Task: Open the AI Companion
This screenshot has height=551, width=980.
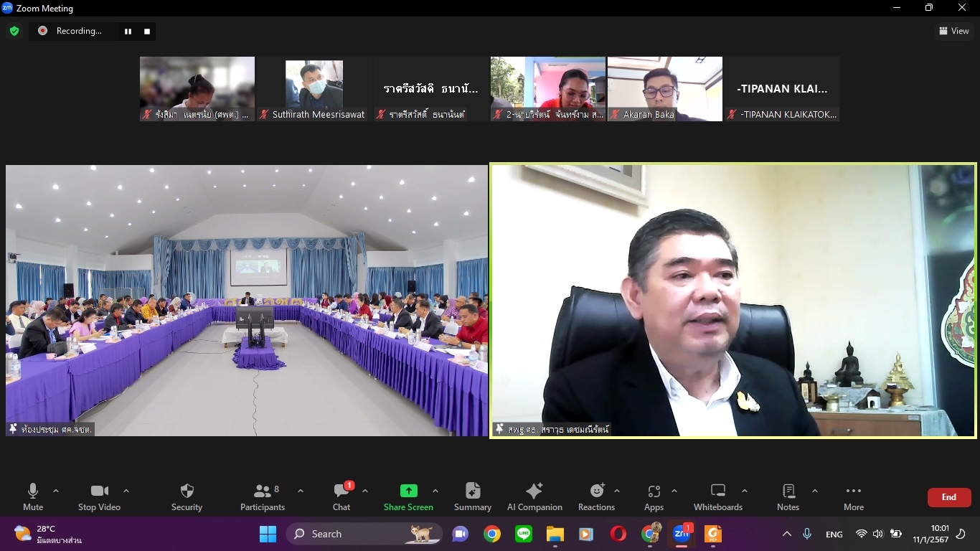Action: tap(534, 496)
